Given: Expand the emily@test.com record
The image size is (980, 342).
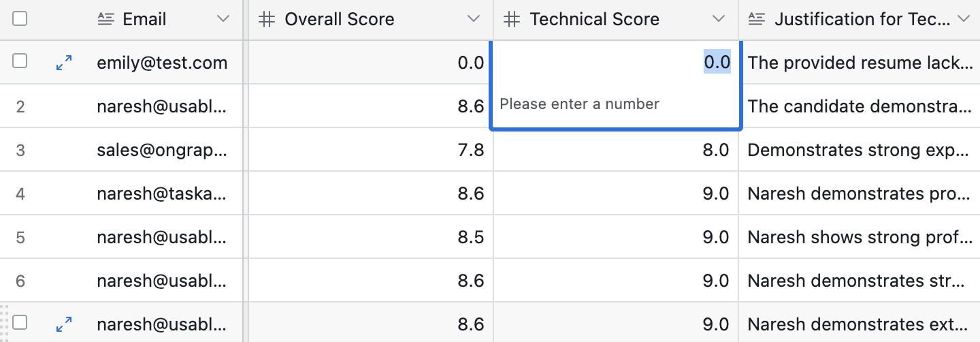Looking at the screenshot, I should click(64, 63).
